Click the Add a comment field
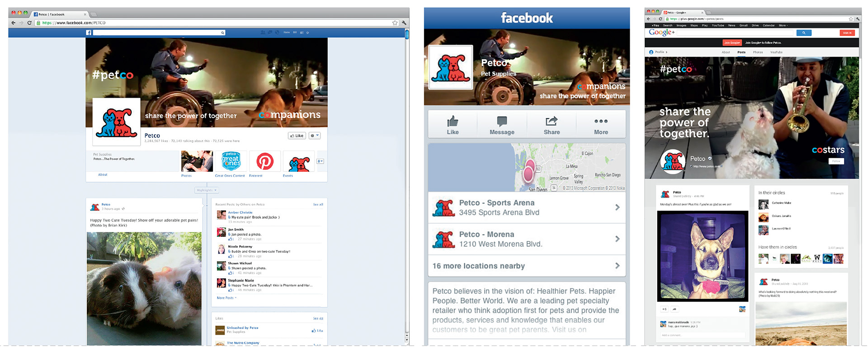 pos(703,335)
